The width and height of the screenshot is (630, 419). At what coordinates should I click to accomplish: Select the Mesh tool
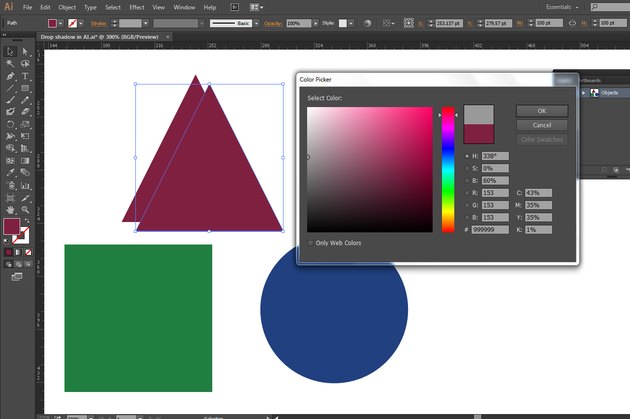(10, 161)
